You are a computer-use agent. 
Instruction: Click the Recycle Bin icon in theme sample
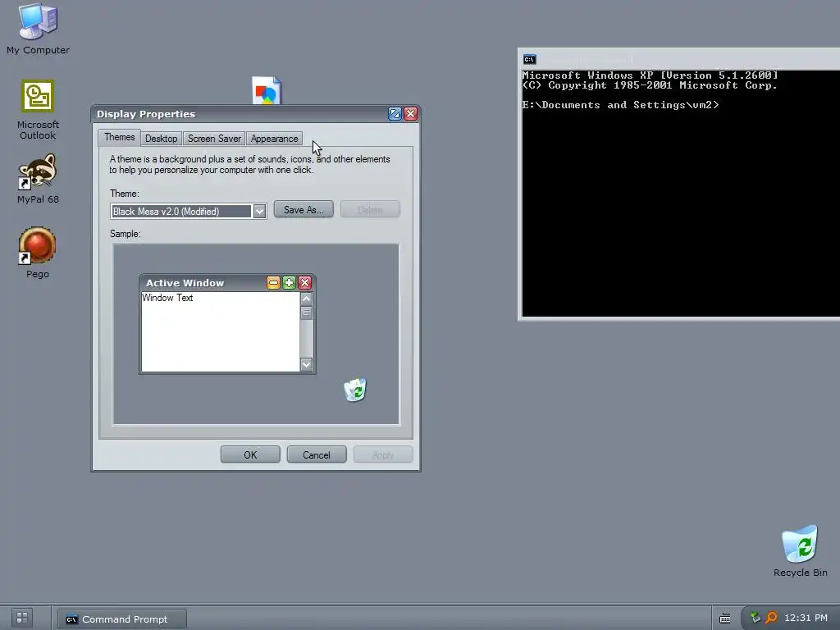click(355, 390)
